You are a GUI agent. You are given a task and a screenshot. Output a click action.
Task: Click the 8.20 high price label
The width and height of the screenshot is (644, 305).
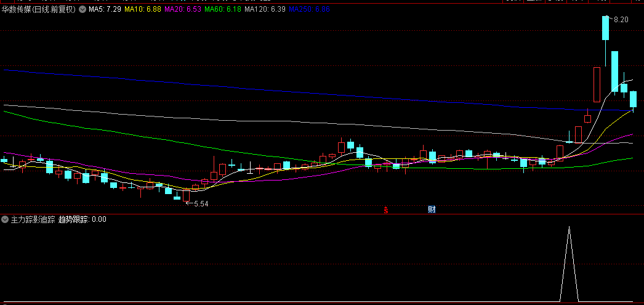pos(621,19)
